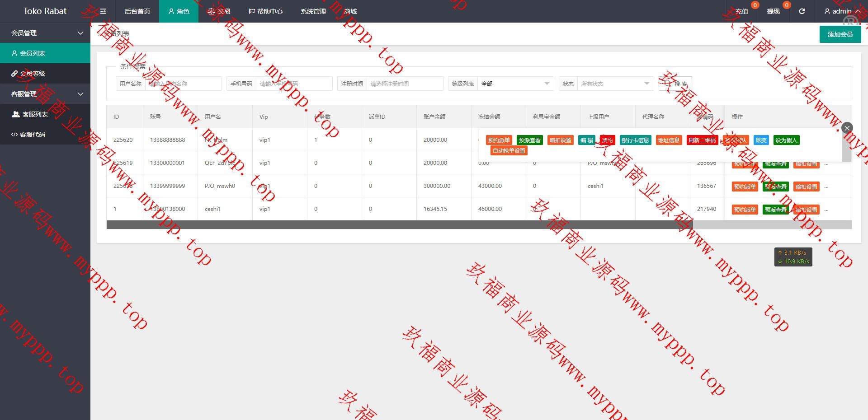Click the 添加会员 button
Viewport: 868px width, 420px height.
tap(840, 34)
